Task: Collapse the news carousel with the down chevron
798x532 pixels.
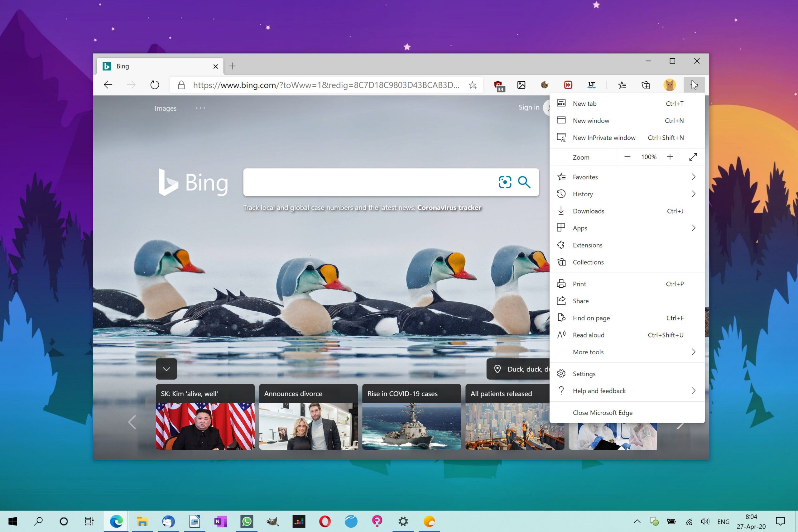Action: pos(166,369)
